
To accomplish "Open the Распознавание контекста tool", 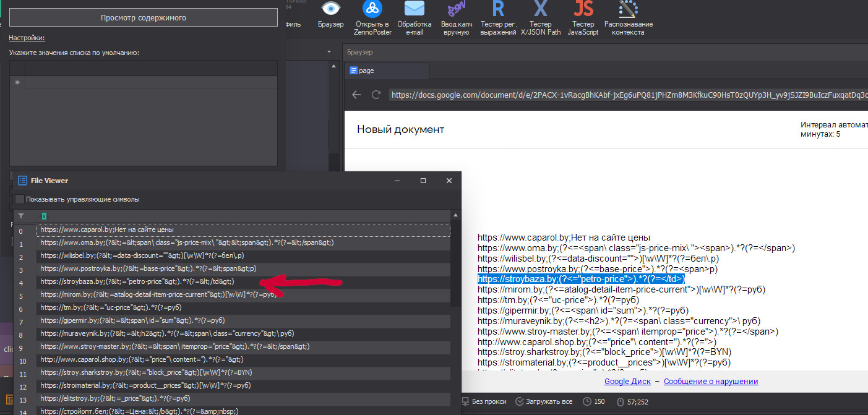I will pos(628,9).
